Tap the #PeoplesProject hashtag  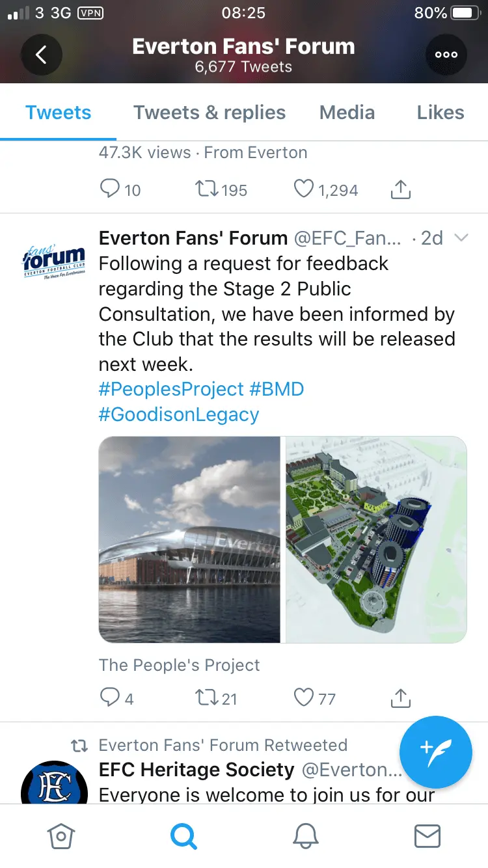coord(171,389)
